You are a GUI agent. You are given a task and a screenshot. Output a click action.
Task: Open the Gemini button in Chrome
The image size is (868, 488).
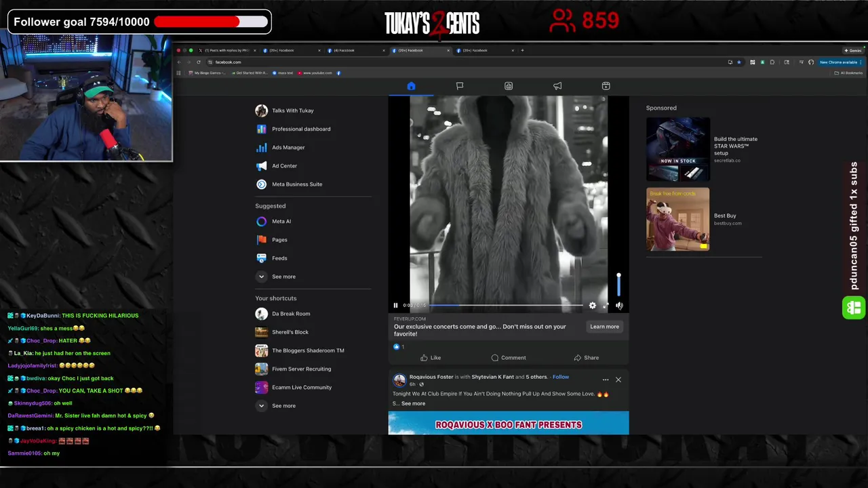tap(853, 50)
